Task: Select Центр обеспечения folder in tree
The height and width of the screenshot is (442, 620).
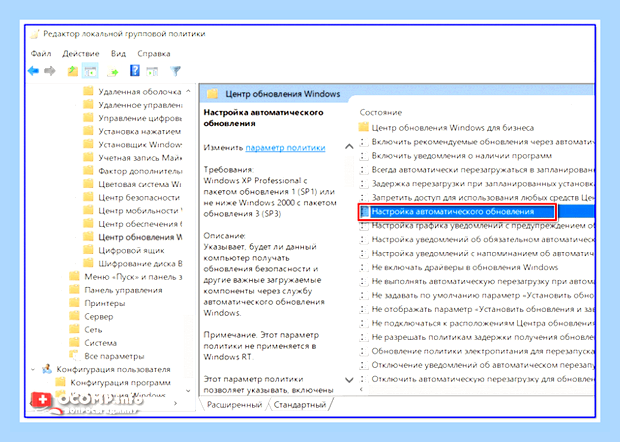Action: point(132,224)
